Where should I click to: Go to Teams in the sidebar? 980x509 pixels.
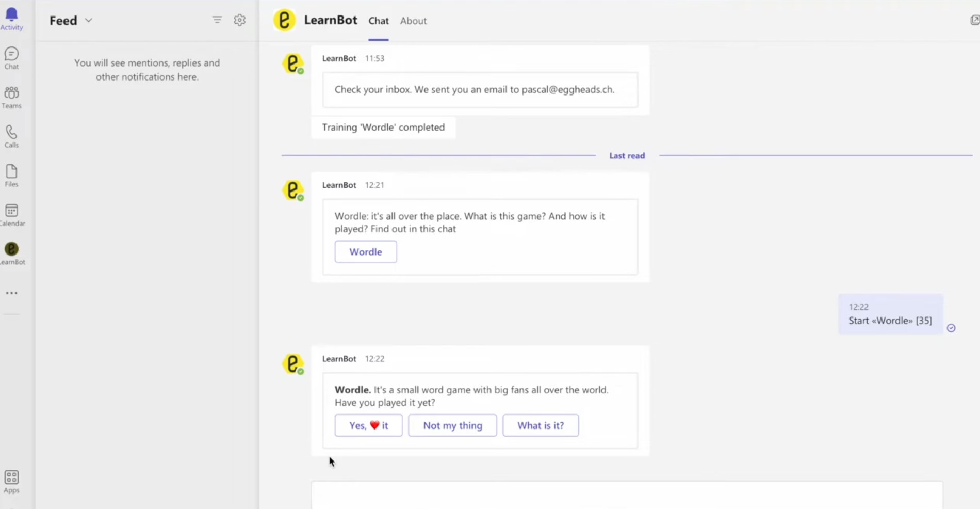[11, 98]
